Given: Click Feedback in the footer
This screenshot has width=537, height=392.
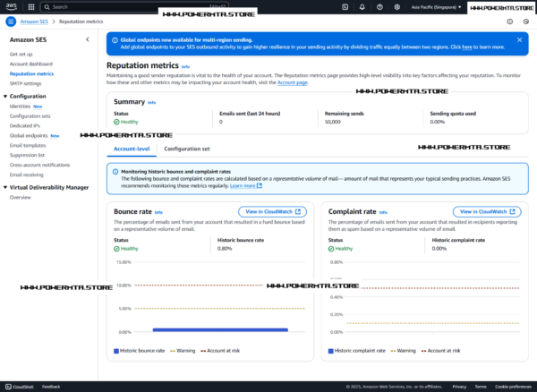Looking at the screenshot, I should pos(51,387).
